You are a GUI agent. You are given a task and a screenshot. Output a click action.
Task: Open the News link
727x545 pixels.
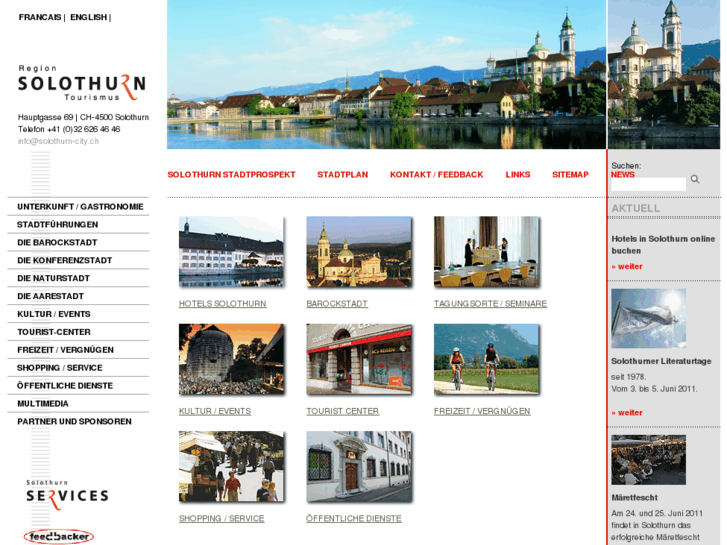pos(623,174)
